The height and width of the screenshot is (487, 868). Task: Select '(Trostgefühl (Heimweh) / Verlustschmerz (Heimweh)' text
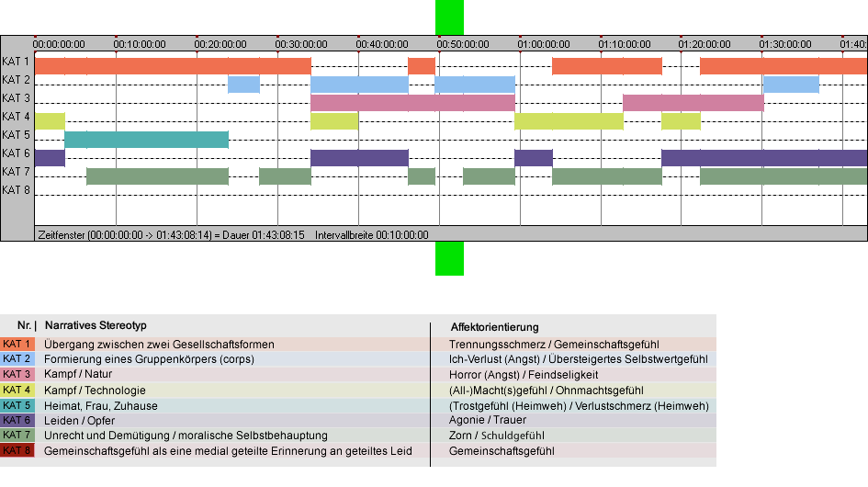[579, 406]
